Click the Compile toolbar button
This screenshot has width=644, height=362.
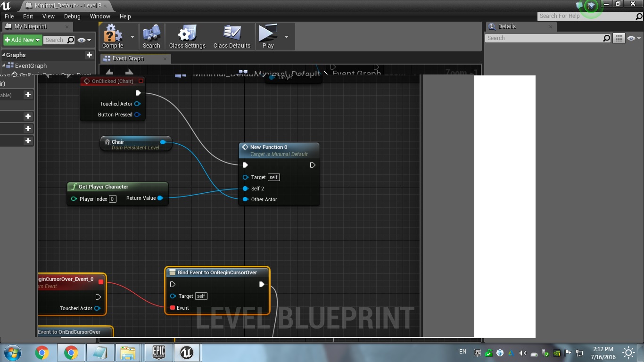pyautogui.click(x=113, y=37)
